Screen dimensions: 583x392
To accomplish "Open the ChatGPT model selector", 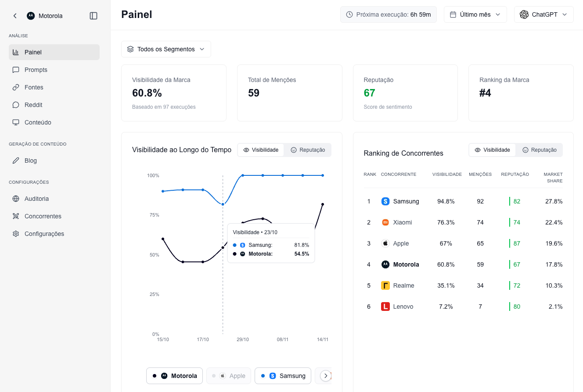I will point(543,14).
